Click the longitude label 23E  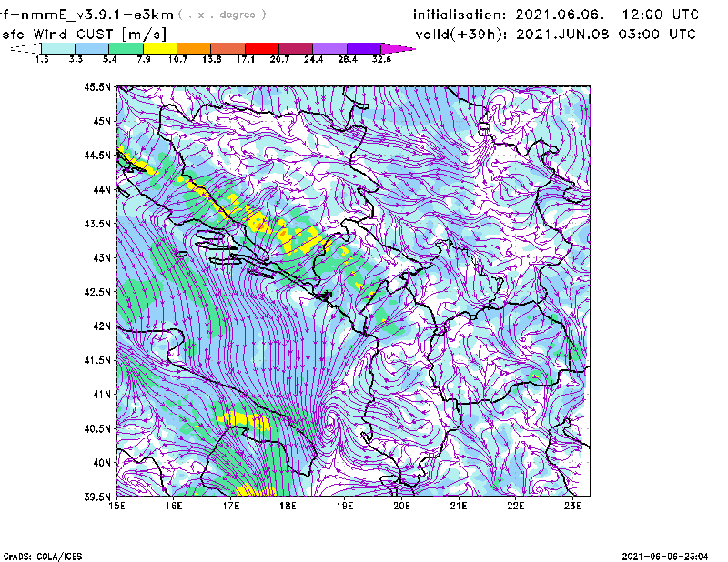tap(572, 506)
